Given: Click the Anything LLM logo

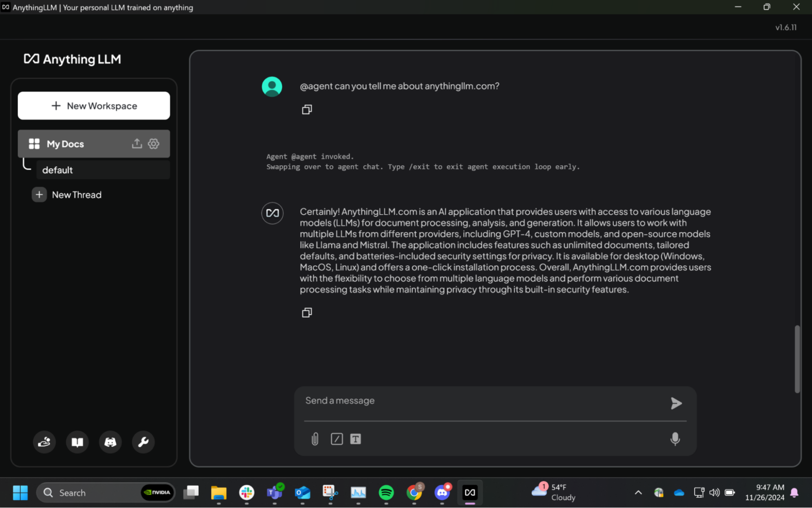Looking at the screenshot, I should coord(72,59).
